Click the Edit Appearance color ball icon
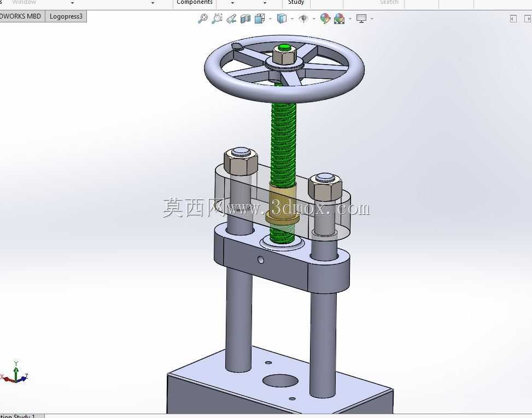Viewport: 532px width, 418px height. coord(325,19)
